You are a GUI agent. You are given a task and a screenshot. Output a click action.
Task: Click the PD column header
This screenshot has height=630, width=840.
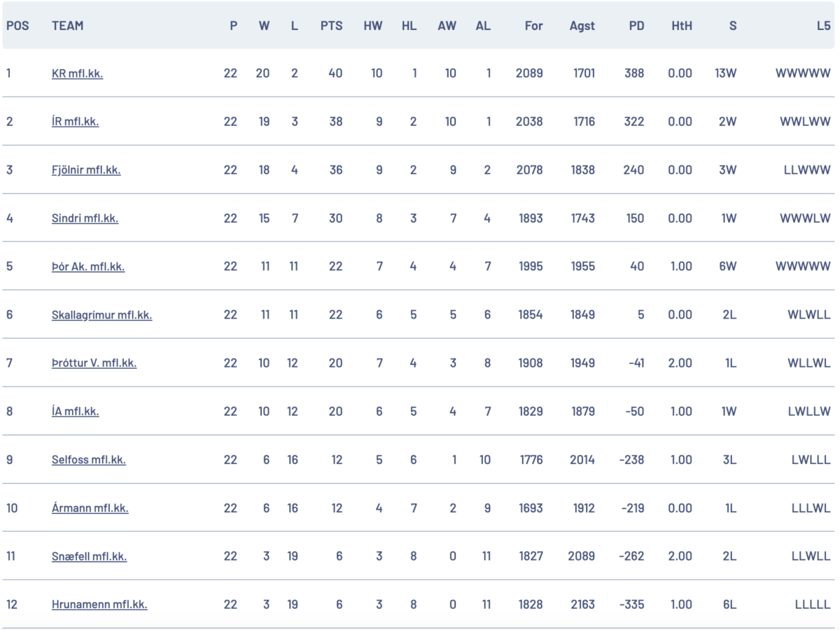[x=636, y=26]
